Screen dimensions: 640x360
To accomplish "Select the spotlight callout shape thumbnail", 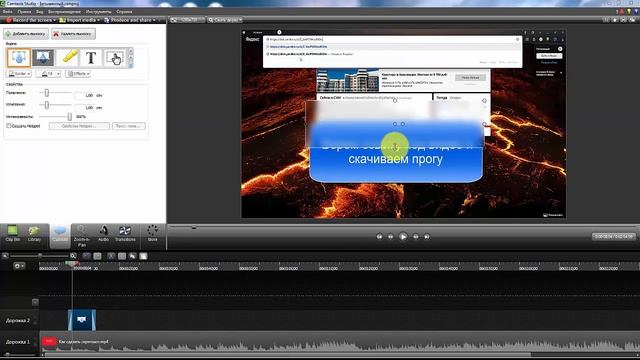I will coord(43,58).
